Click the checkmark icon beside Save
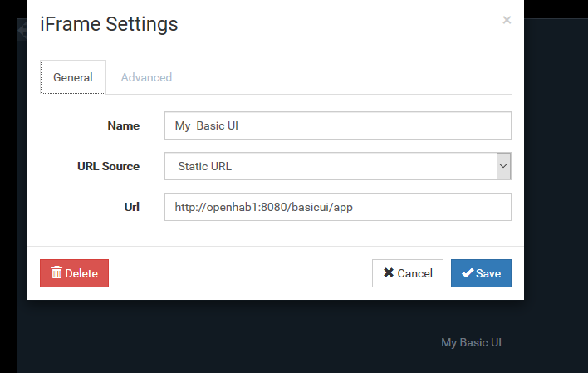 click(x=468, y=273)
